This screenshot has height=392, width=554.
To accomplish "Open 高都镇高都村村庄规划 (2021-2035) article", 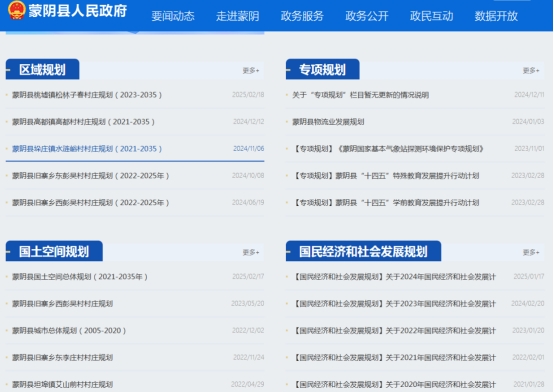I will (83, 122).
